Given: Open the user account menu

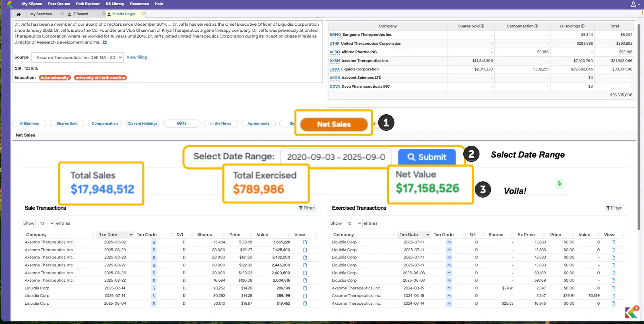Looking at the screenshot, I should point(635,4).
